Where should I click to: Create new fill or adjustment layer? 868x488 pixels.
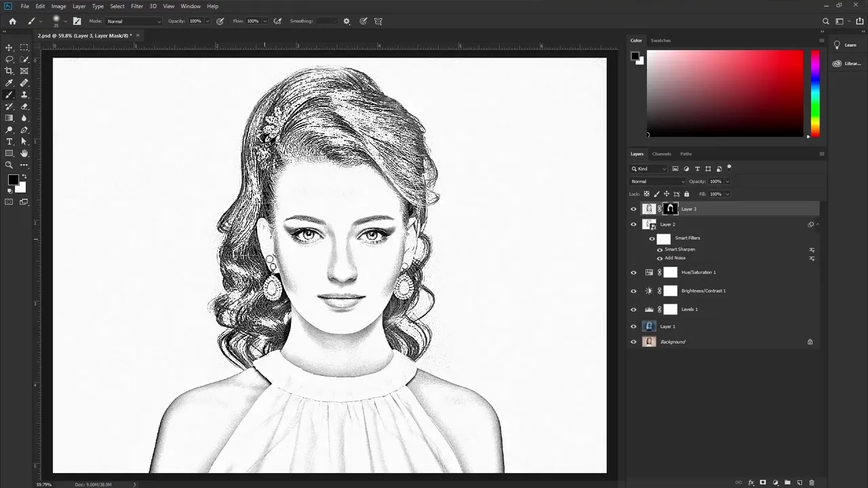point(775,483)
